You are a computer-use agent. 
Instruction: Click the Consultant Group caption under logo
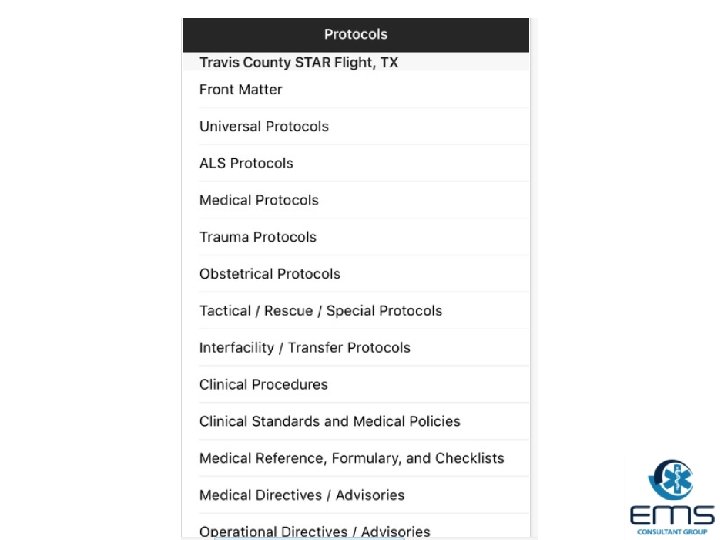pos(671,531)
